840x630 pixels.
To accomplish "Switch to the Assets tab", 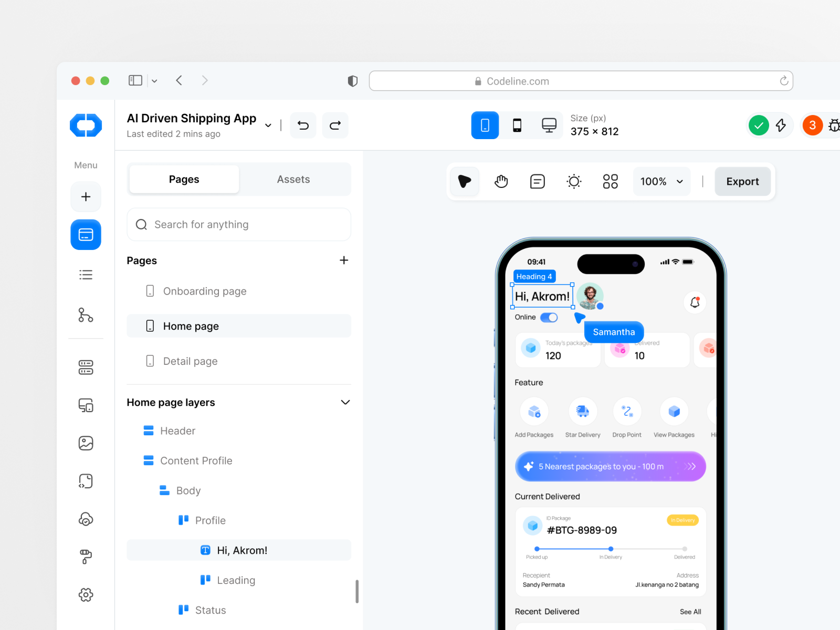I will pyautogui.click(x=293, y=179).
